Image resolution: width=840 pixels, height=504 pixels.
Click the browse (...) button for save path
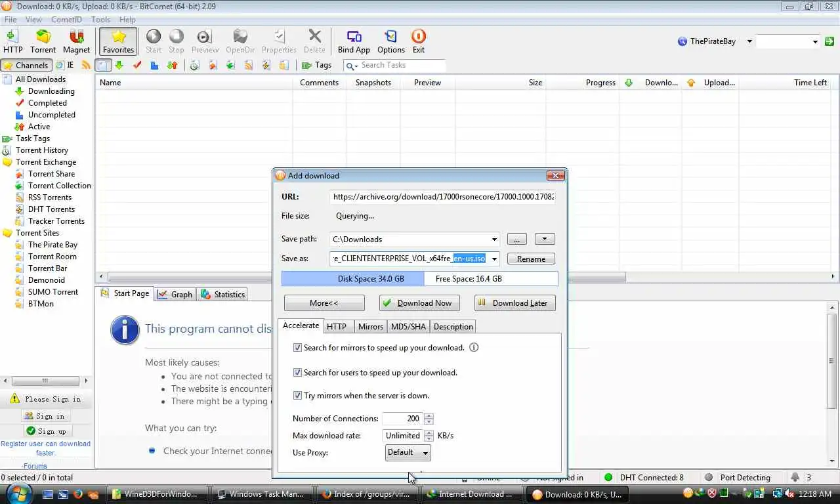(516, 240)
